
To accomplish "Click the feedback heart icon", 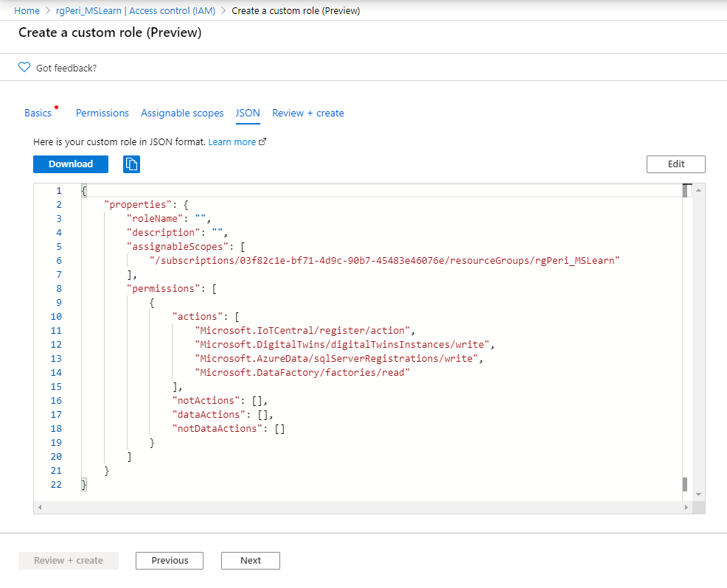I will tap(24, 67).
